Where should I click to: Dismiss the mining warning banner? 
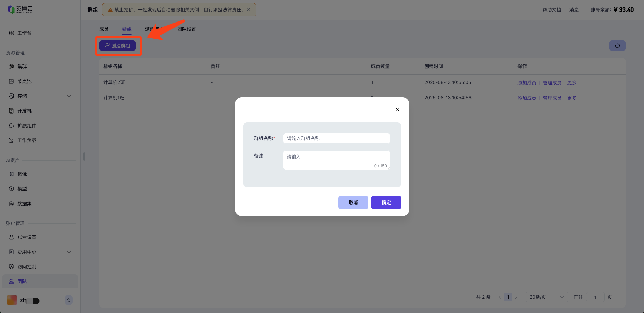248,10
